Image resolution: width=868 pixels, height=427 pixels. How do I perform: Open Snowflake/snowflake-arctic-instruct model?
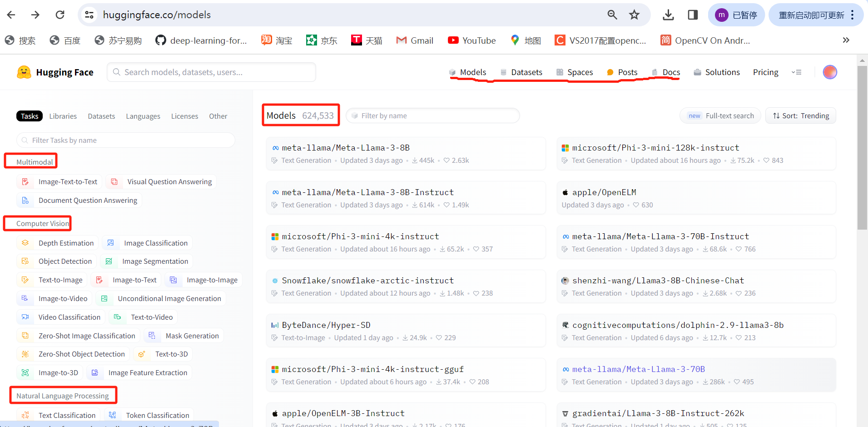[x=406, y=286]
